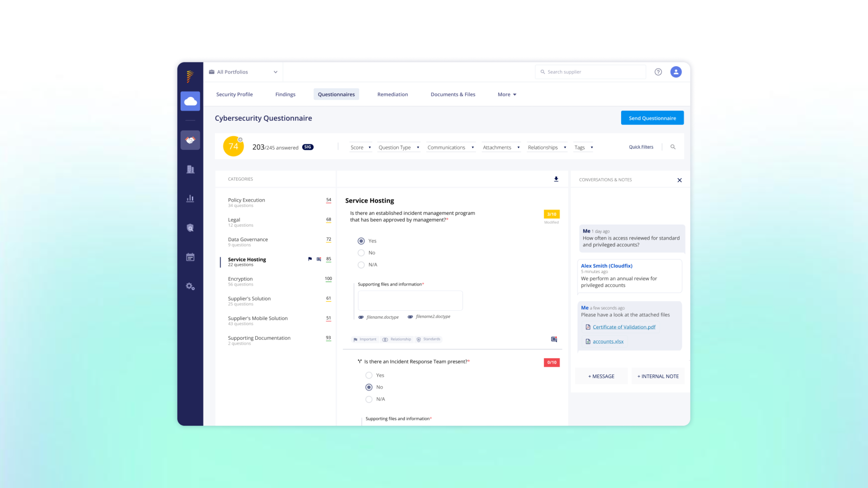868x488 pixels.
Task: Click the branch icon beside Incident Response question
Action: [360, 361]
